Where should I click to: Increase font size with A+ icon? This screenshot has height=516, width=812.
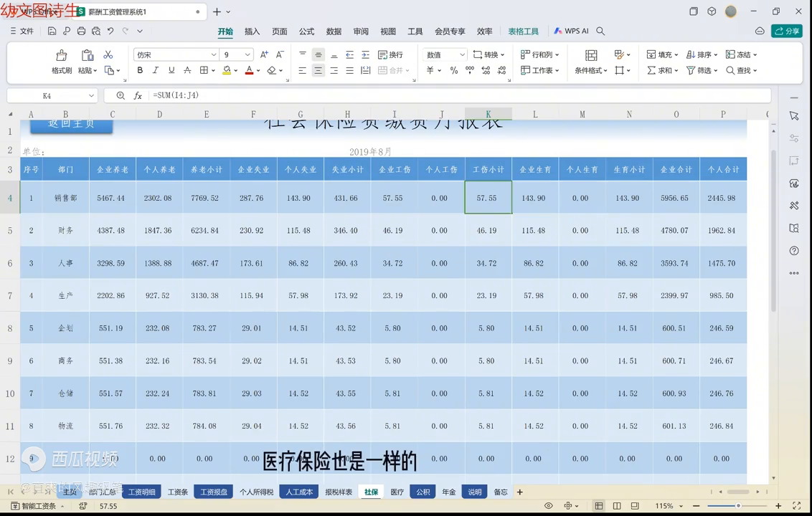coord(264,54)
